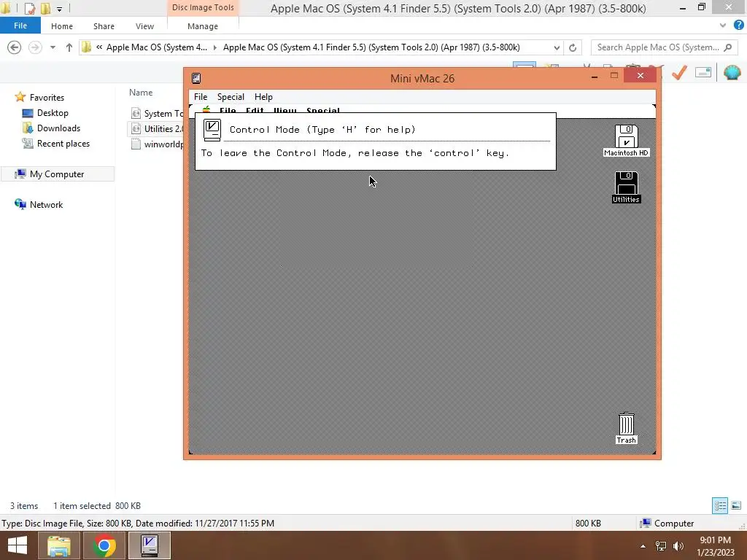
Task: Open Desktop in navigation pane
Action: tap(53, 113)
